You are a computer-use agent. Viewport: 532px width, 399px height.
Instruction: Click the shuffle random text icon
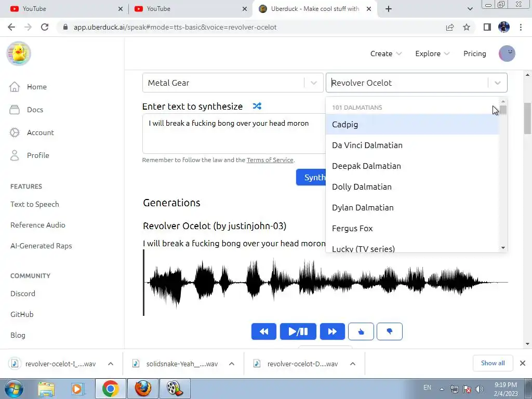click(257, 106)
